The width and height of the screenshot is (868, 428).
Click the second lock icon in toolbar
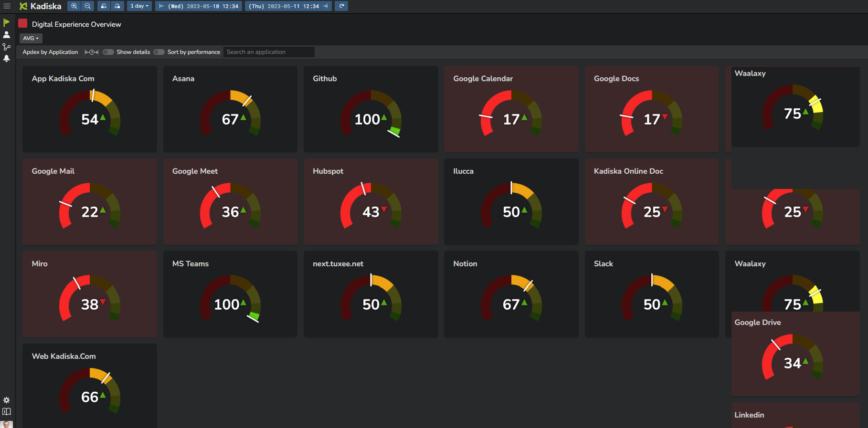click(x=117, y=6)
